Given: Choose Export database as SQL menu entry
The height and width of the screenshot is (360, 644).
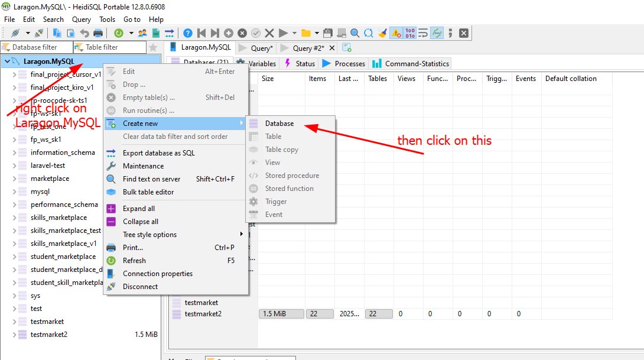Looking at the screenshot, I should pyautogui.click(x=176, y=153).
